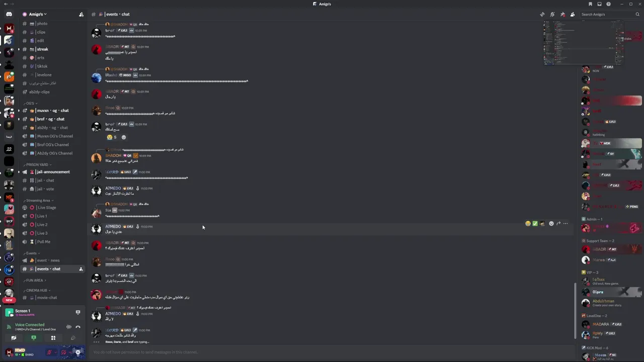Disconnect from voice hang-up icon

coord(78,327)
